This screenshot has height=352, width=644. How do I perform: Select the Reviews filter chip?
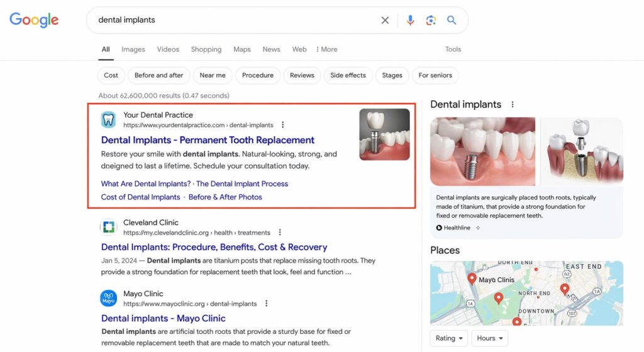(302, 75)
